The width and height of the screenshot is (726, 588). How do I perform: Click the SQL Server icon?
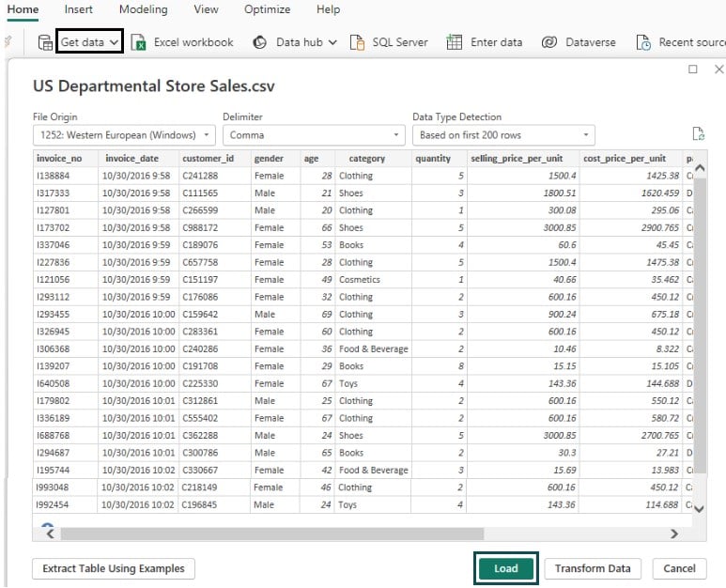pyautogui.click(x=358, y=42)
